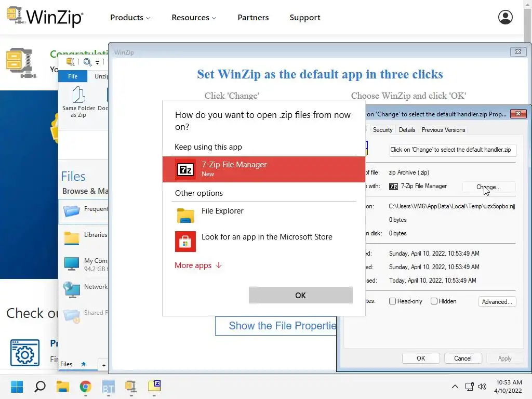Click the pin icon next to Files tab
Screen dimensions: 532x399
click(84, 364)
